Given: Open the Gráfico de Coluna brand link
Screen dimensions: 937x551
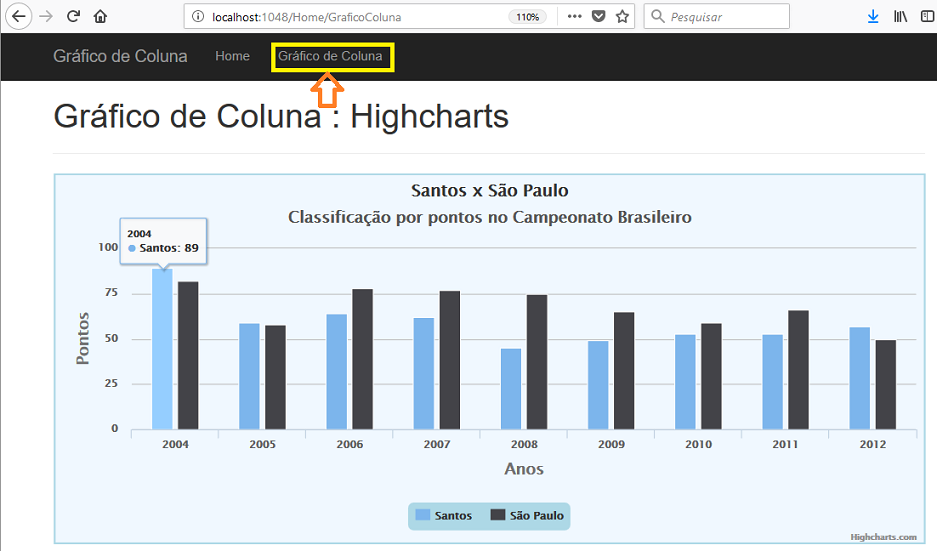Looking at the screenshot, I should pyautogui.click(x=120, y=56).
